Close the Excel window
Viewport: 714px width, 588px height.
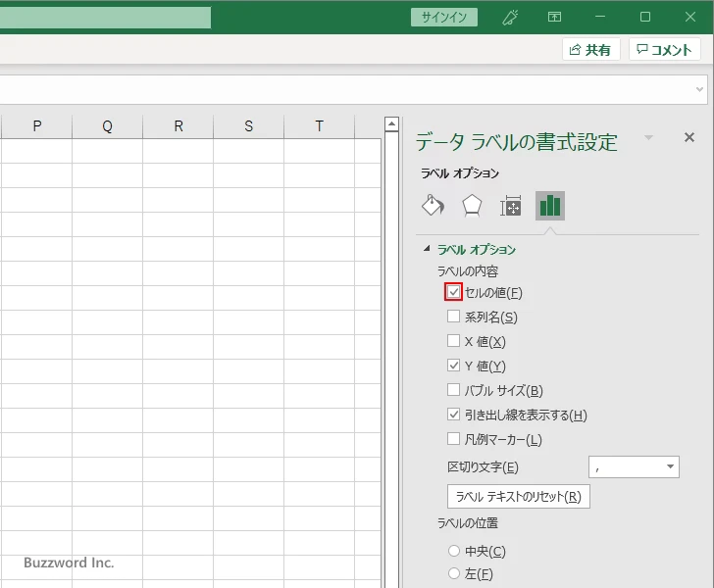(690, 18)
